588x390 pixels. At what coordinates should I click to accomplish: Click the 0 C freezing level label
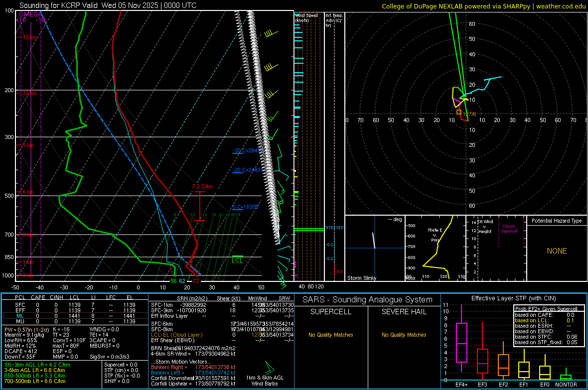click(x=245, y=207)
